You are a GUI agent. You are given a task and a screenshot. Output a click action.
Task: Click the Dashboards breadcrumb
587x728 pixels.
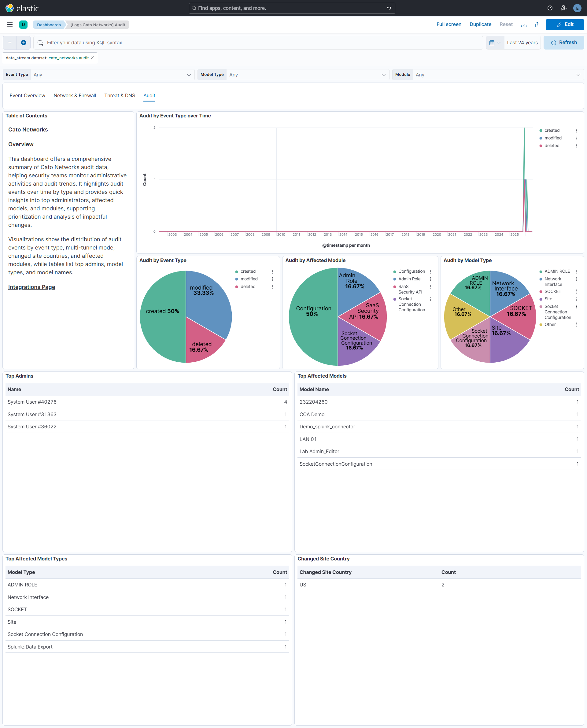(x=49, y=25)
